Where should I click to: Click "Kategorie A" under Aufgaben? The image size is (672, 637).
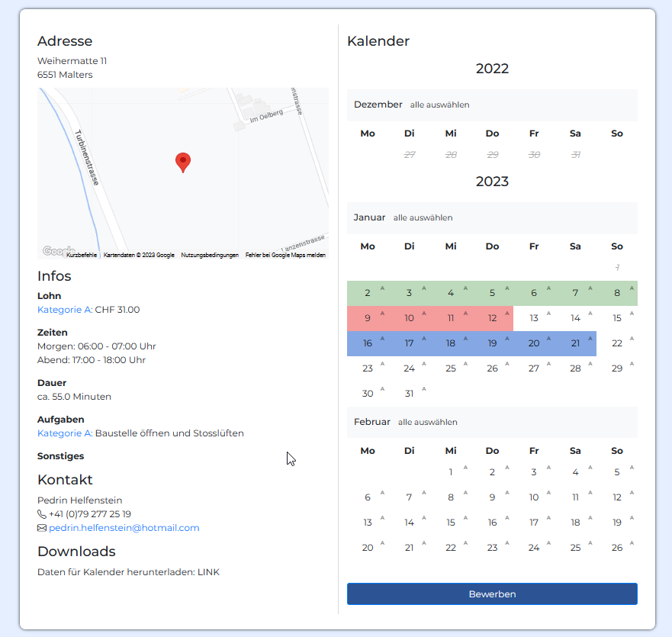(x=64, y=433)
